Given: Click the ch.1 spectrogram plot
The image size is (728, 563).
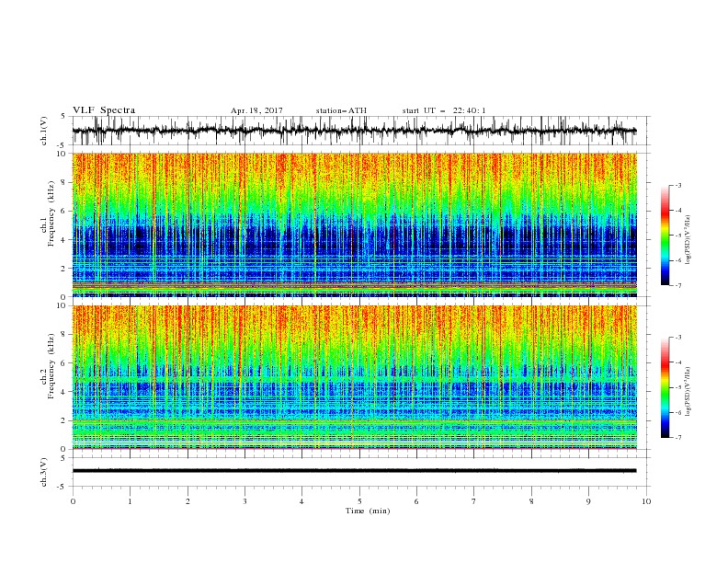Looking at the screenshot, I should [355, 224].
